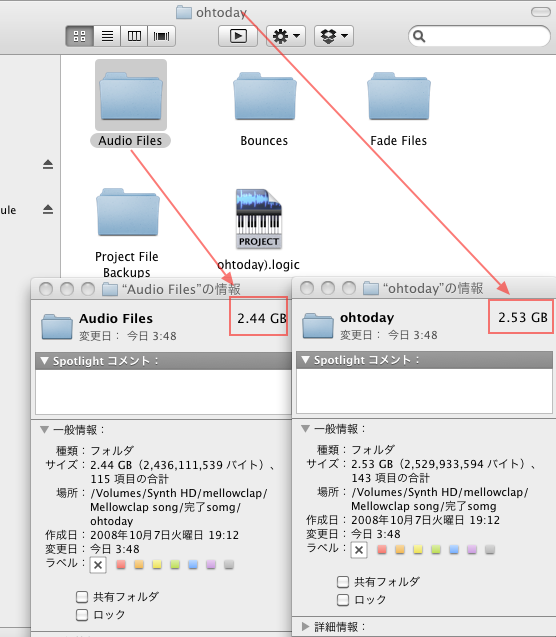Click folder icon in Audio Files info header

pos(57,326)
